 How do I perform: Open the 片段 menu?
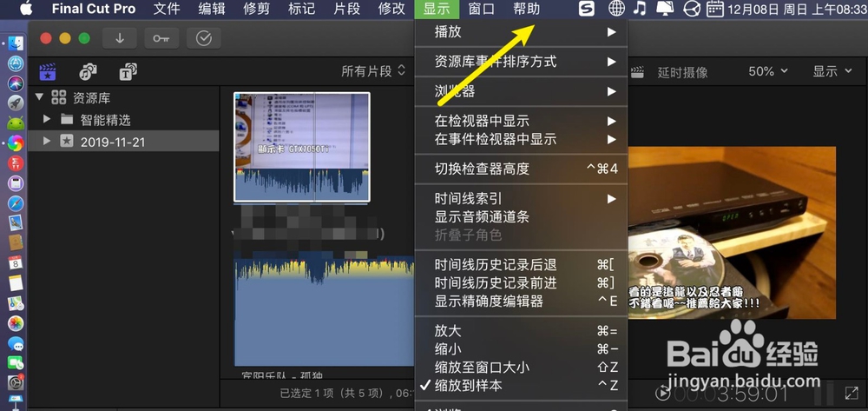pyautogui.click(x=347, y=9)
